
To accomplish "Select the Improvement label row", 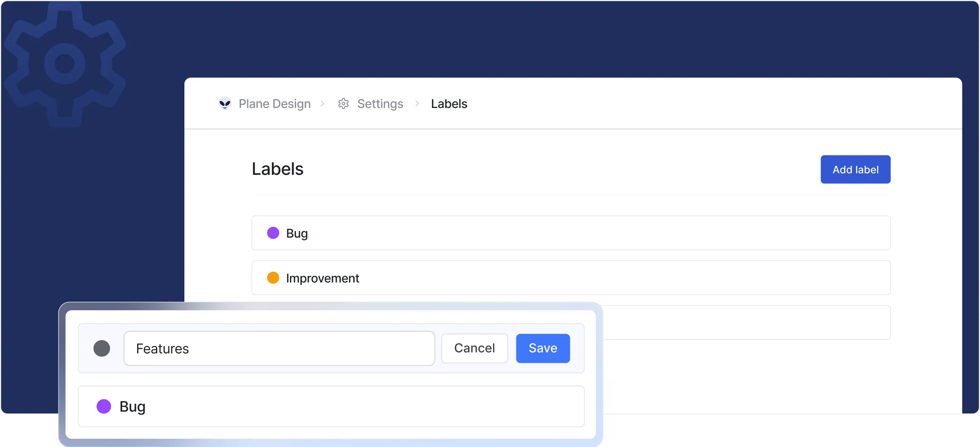I will coord(571,278).
